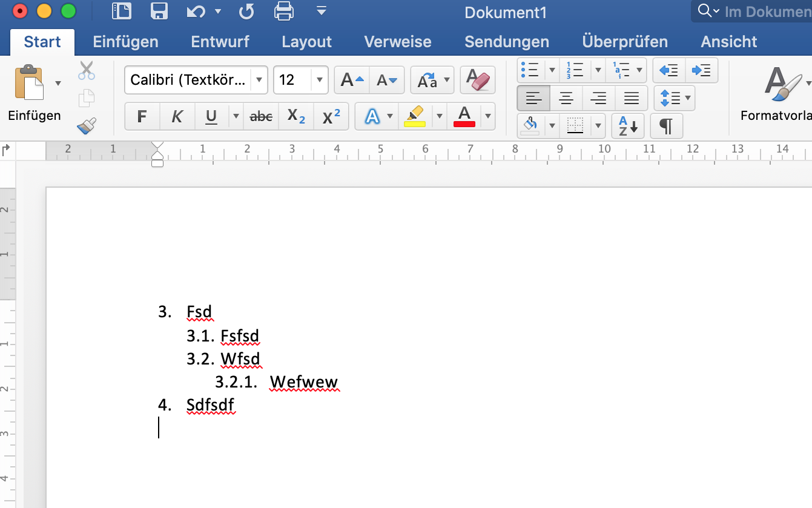Open the shading color dropdown arrow
812x508 pixels.
point(552,126)
